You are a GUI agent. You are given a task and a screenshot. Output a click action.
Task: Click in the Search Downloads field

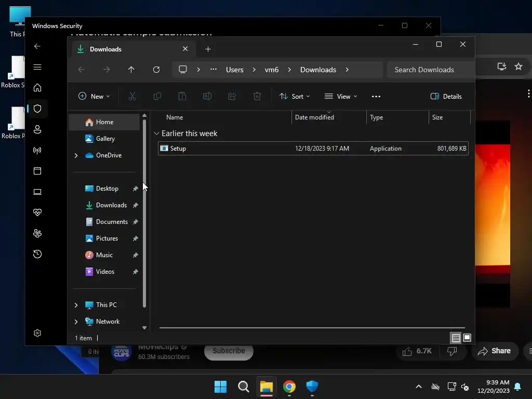[431, 70]
